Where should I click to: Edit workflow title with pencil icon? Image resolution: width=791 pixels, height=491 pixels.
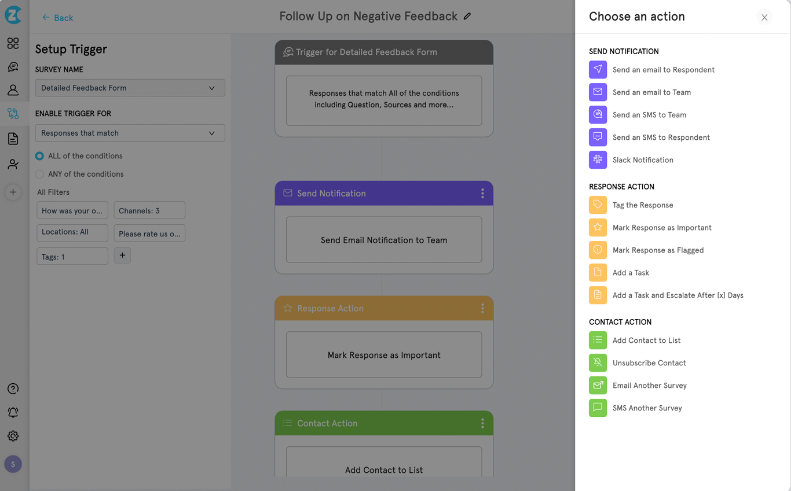467,16
